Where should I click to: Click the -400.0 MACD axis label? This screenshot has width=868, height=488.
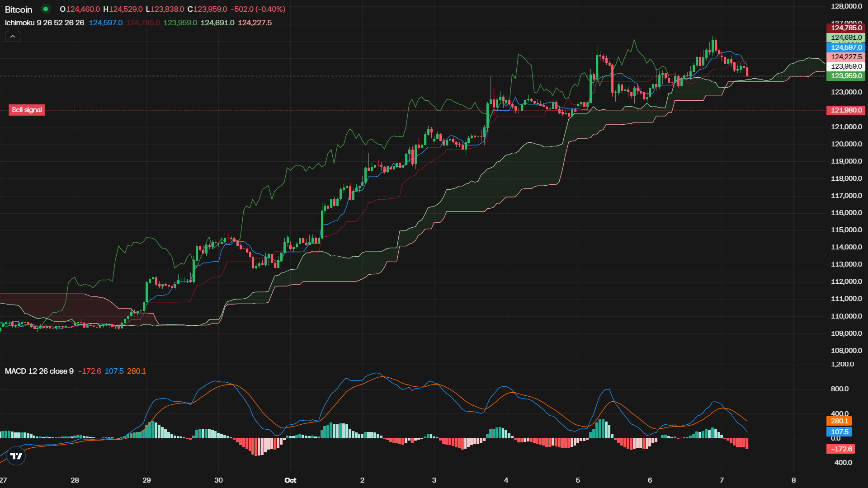click(x=841, y=463)
